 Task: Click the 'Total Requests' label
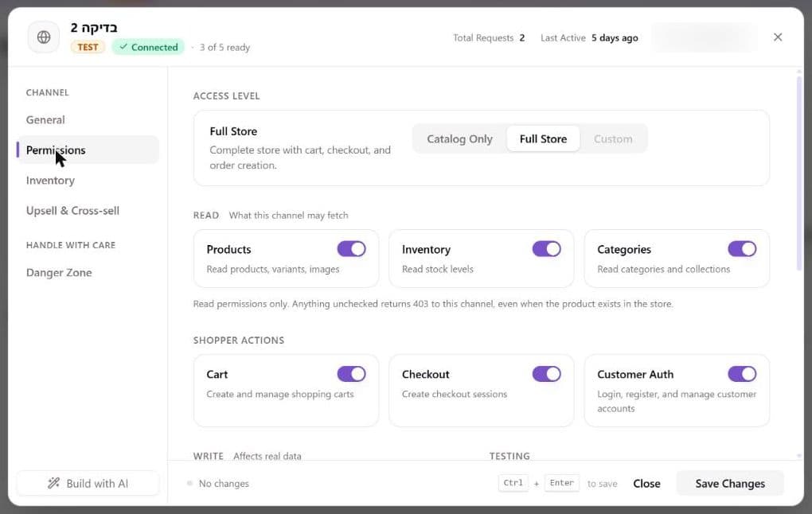tap(483, 37)
